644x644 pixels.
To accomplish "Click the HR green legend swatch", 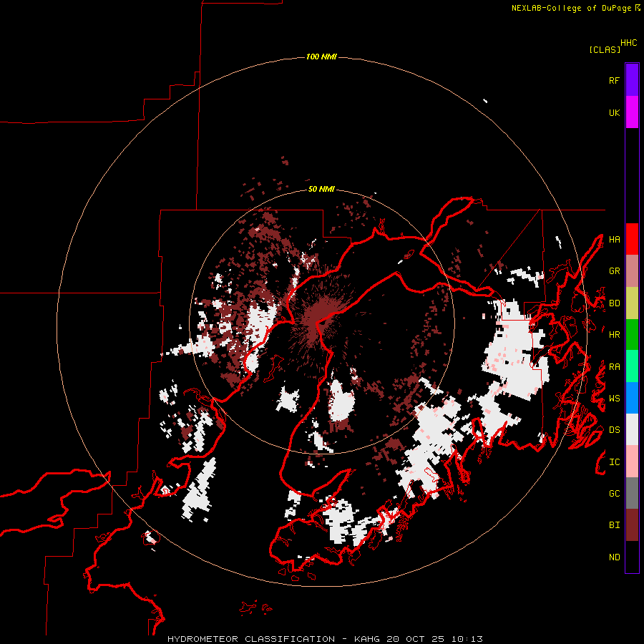I will click(x=632, y=335).
